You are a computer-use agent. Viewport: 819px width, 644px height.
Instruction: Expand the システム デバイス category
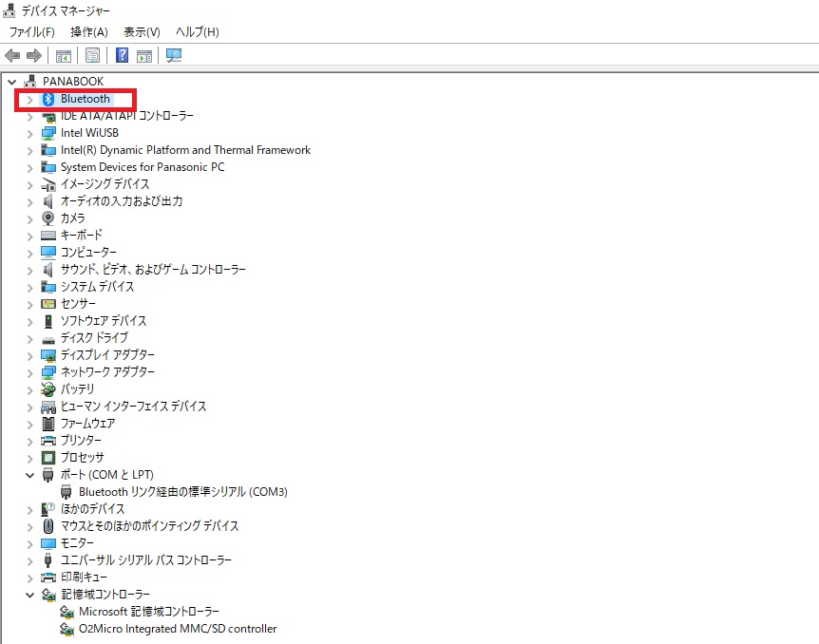point(29,288)
